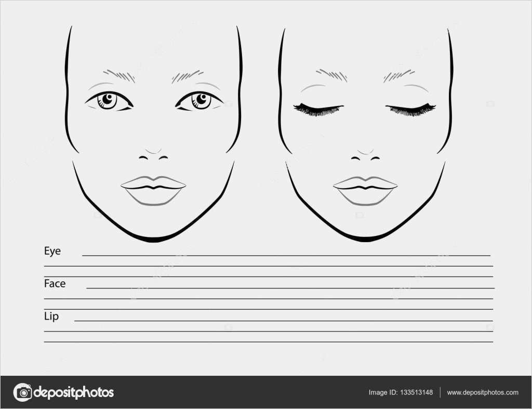The height and width of the screenshot is (409, 532).
Task: Click the lips of the open-eyed face
Action: click(x=153, y=190)
